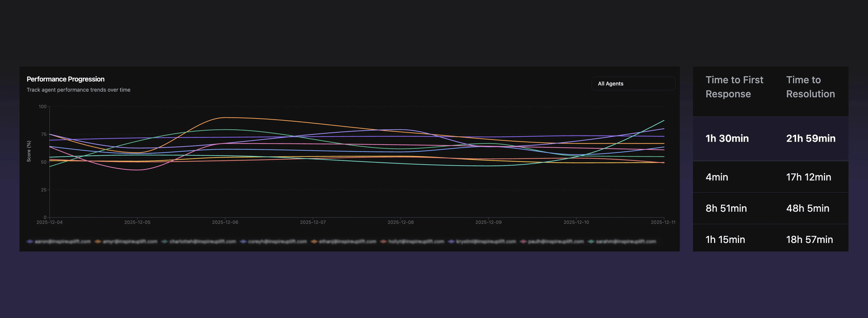Toggle ethanj@inspireuplift.com legend series

coord(344,242)
